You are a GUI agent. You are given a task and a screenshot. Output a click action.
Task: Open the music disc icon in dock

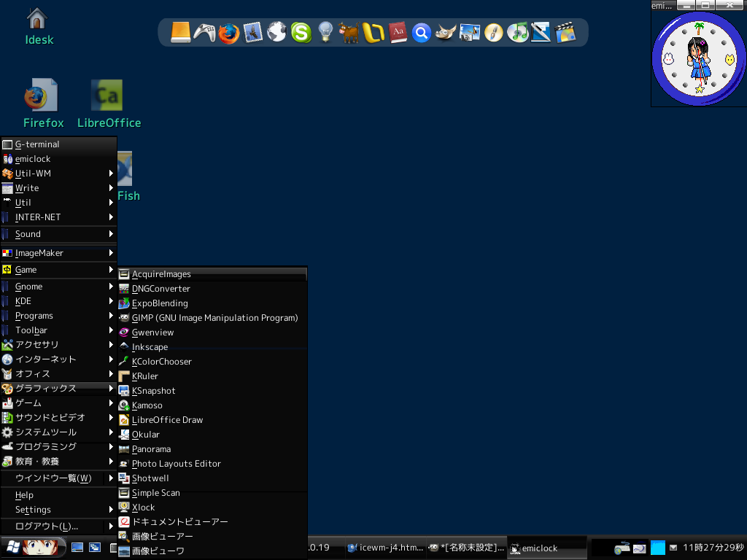[517, 33]
